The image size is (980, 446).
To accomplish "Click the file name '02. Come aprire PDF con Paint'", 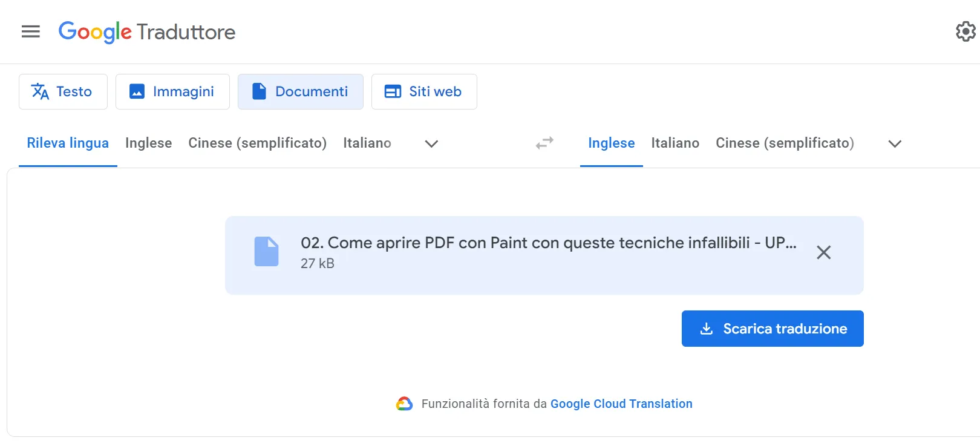I will pos(549,243).
